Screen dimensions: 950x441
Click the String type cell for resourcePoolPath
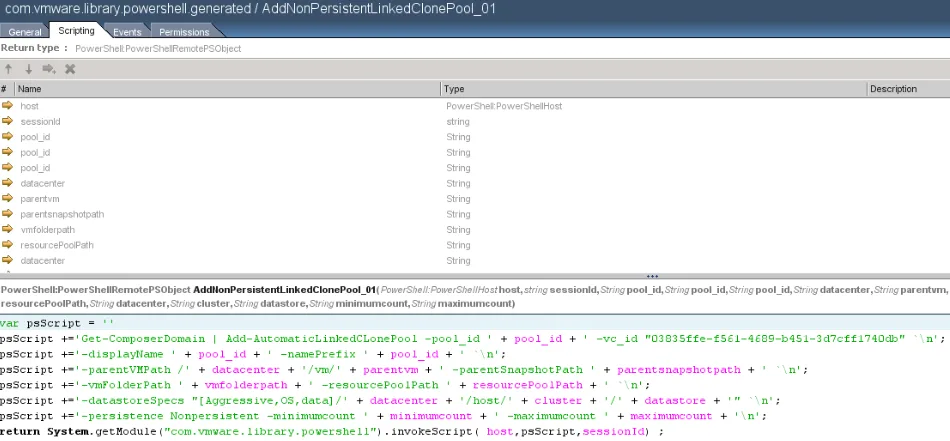(x=458, y=245)
